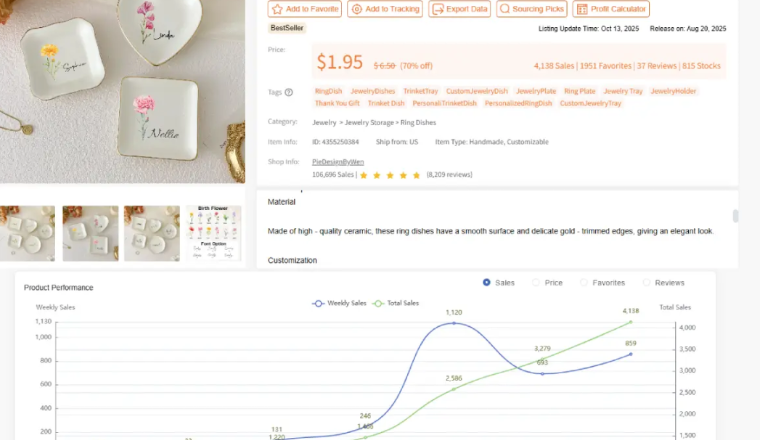Click the Trinket Dish tag
Viewport: 760px width, 440px height.
[386, 103]
